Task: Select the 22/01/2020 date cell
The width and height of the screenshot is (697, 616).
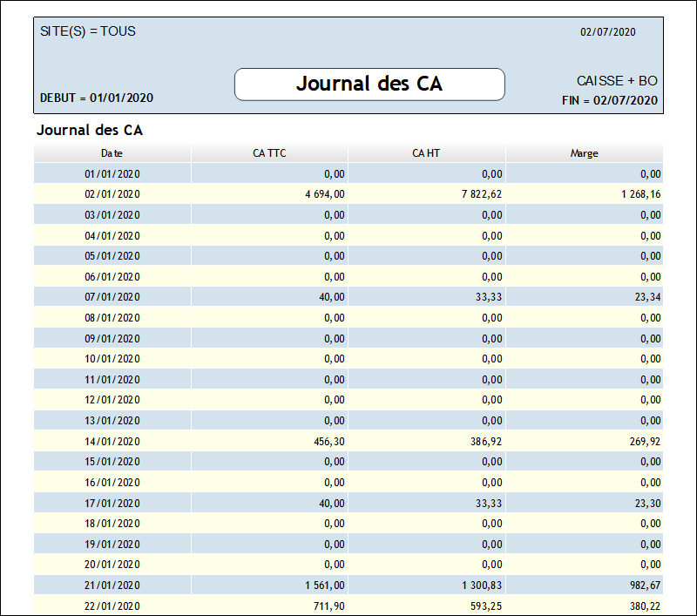Action: pyautogui.click(x=112, y=606)
